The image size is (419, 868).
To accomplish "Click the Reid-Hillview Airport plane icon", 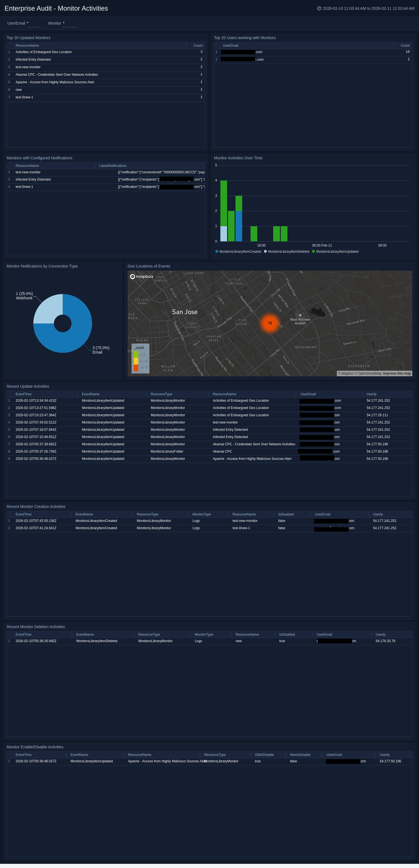I will [x=300, y=315].
